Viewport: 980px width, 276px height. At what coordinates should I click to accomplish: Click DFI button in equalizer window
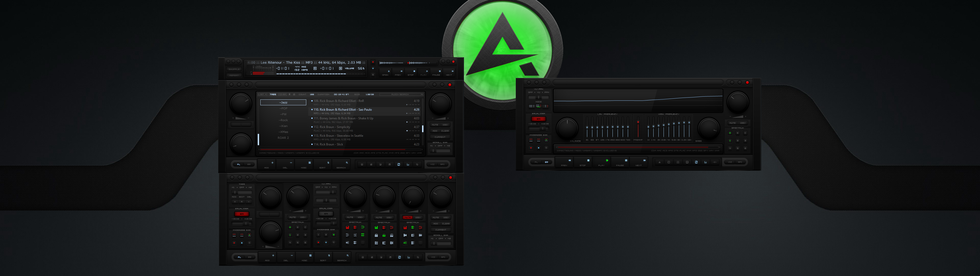[740, 162]
